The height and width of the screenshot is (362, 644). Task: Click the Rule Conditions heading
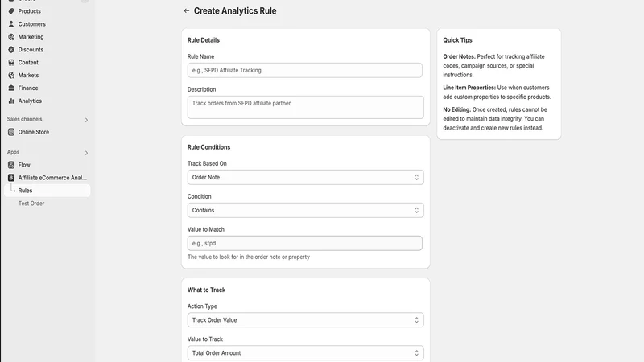pyautogui.click(x=208, y=147)
